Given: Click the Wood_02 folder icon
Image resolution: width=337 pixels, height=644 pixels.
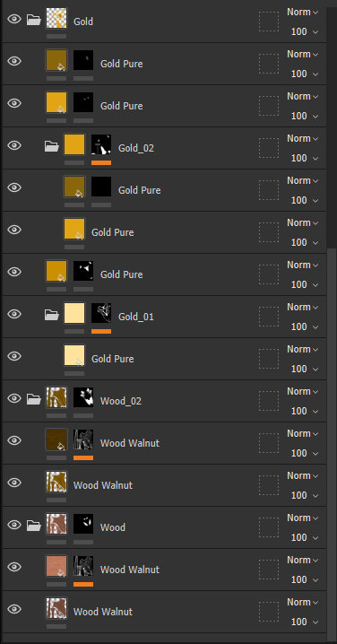Looking at the screenshot, I should 34,398.
